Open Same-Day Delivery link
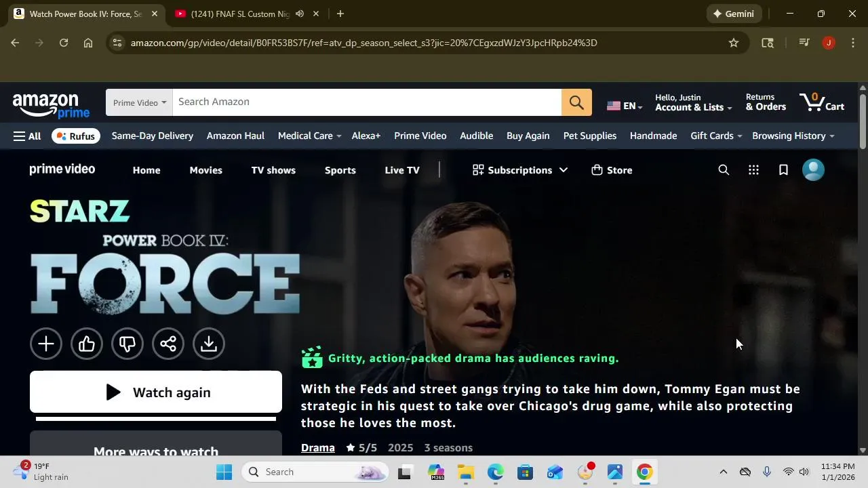868x488 pixels. coord(153,136)
